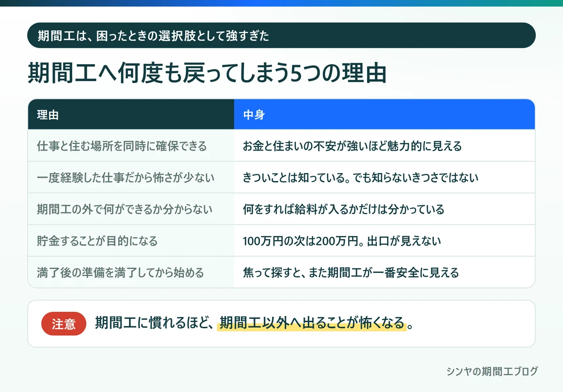The width and height of the screenshot is (563, 392).
Task: Select the cell きついことは知っている。でも知らないきつさではない
Action: [384, 177]
